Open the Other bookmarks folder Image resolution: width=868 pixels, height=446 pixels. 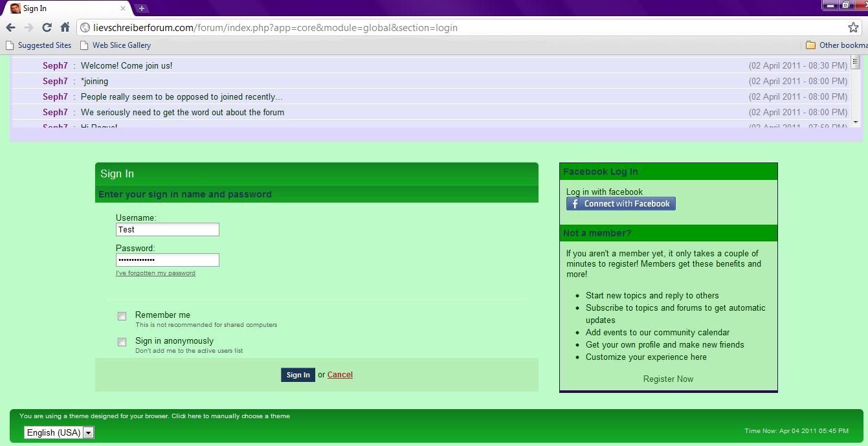pos(836,45)
